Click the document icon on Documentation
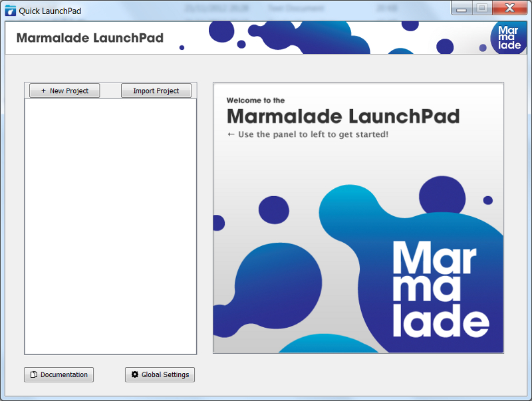The height and width of the screenshot is (401, 532). coord(34,374)
